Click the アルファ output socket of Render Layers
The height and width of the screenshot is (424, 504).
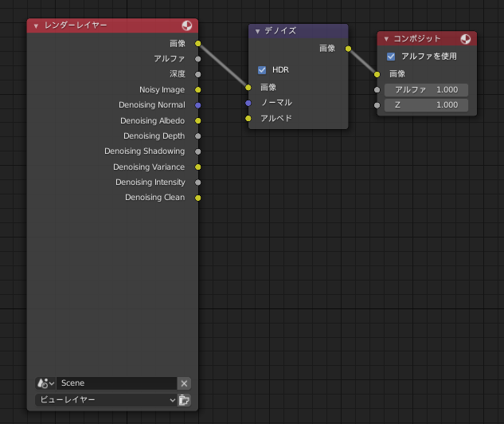click(198, 59)
